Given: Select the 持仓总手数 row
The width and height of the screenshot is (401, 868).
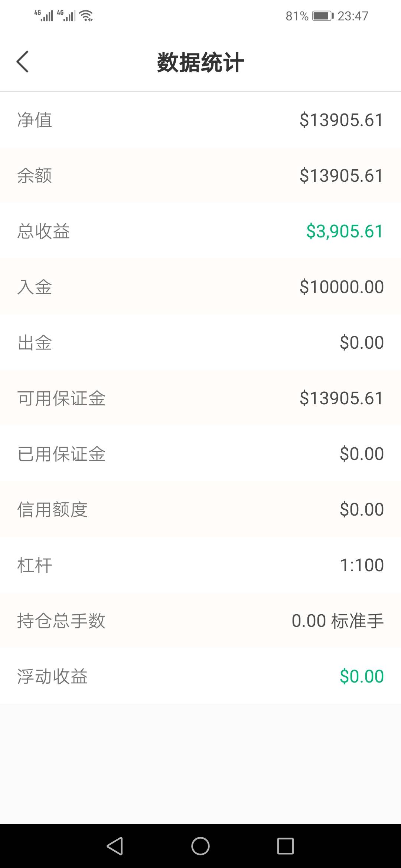Looking at the screenshot, I should click(200, 621).
